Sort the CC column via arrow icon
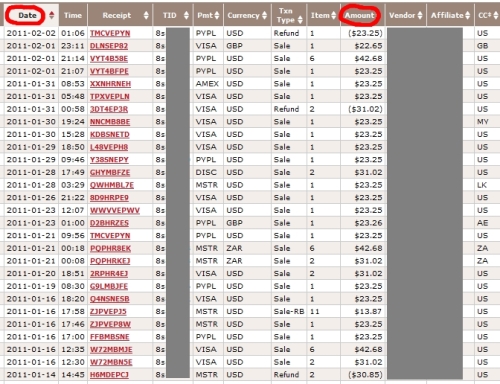Viewport: 500px width, 384px height. click(x=496, y=15)
